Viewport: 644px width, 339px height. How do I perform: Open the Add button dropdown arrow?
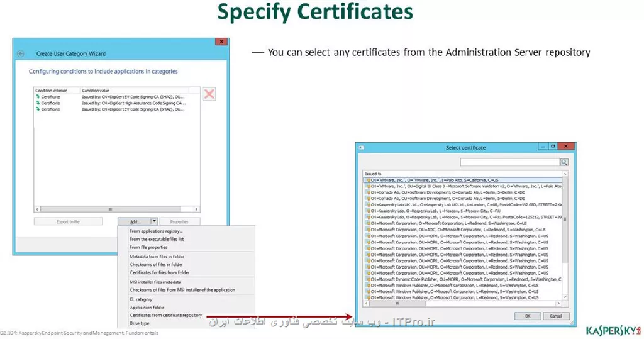(153, 221)
